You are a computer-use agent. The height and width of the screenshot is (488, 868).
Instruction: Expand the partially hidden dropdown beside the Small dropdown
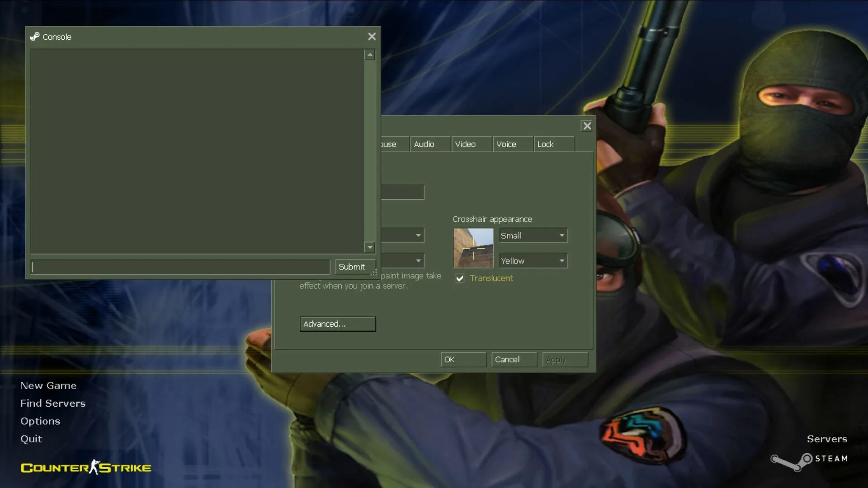pyautogui.click(x=402, y=235)
